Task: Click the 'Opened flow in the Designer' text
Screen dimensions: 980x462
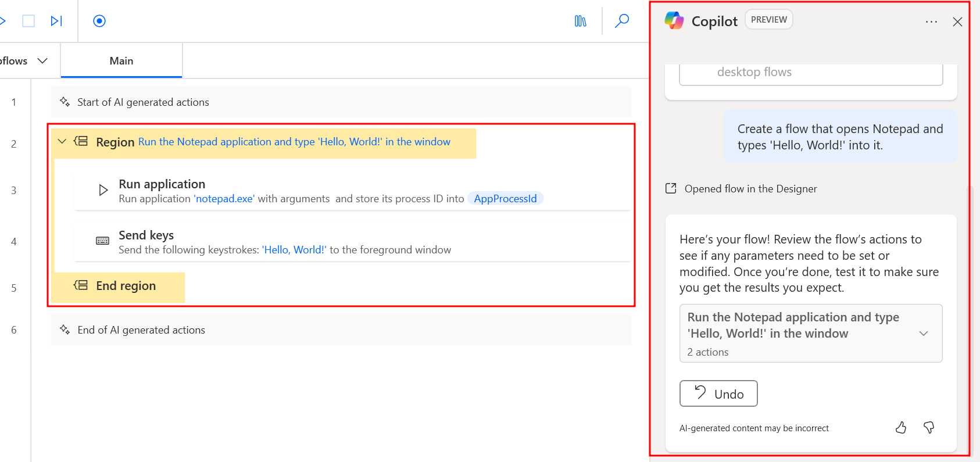Action: tap(751, 189)
